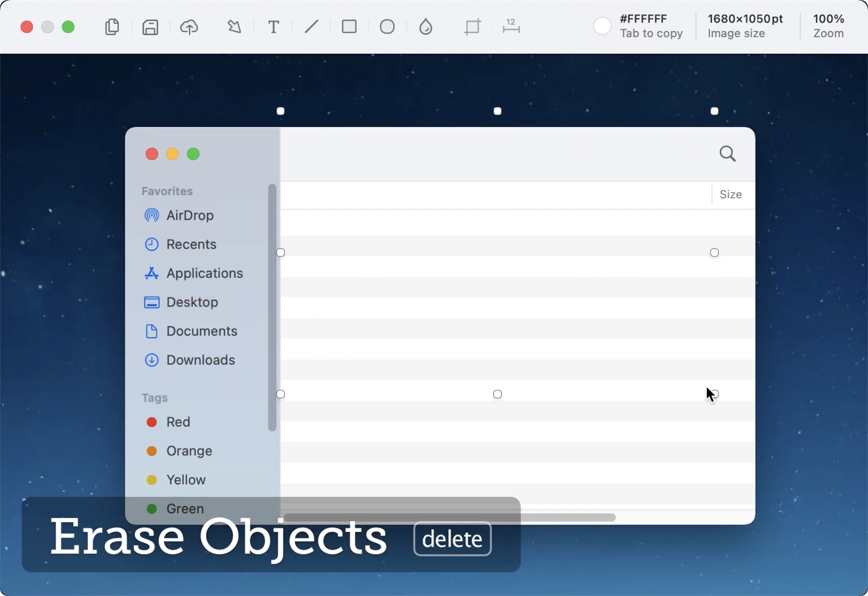Select the rectangle shape tool

point(349,26)
